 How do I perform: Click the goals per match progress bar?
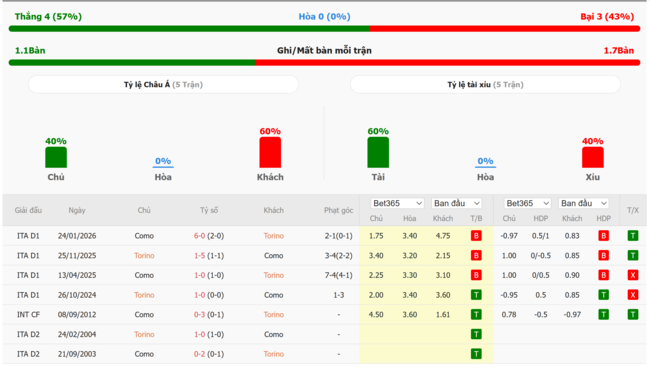coord(325,63)
